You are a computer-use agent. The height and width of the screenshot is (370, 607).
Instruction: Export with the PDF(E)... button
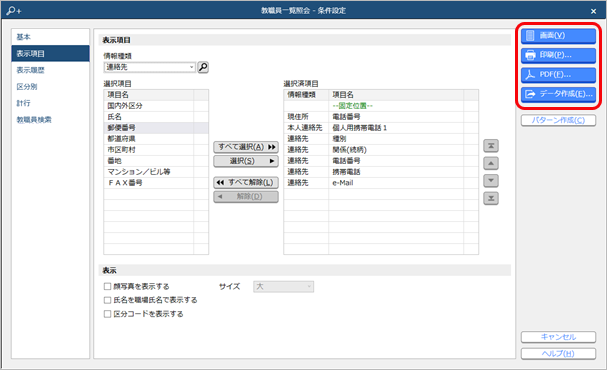coord(558,74)
